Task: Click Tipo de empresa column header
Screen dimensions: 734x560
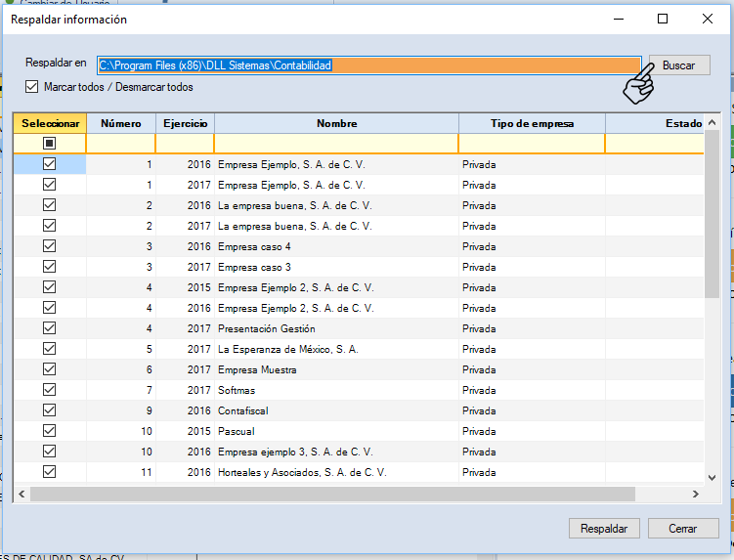Action: tap(532, 123)
